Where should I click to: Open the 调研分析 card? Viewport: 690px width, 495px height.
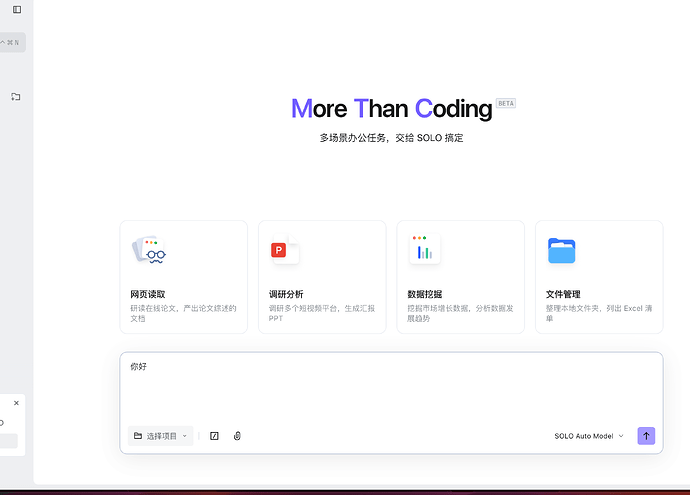coord(322,277)
